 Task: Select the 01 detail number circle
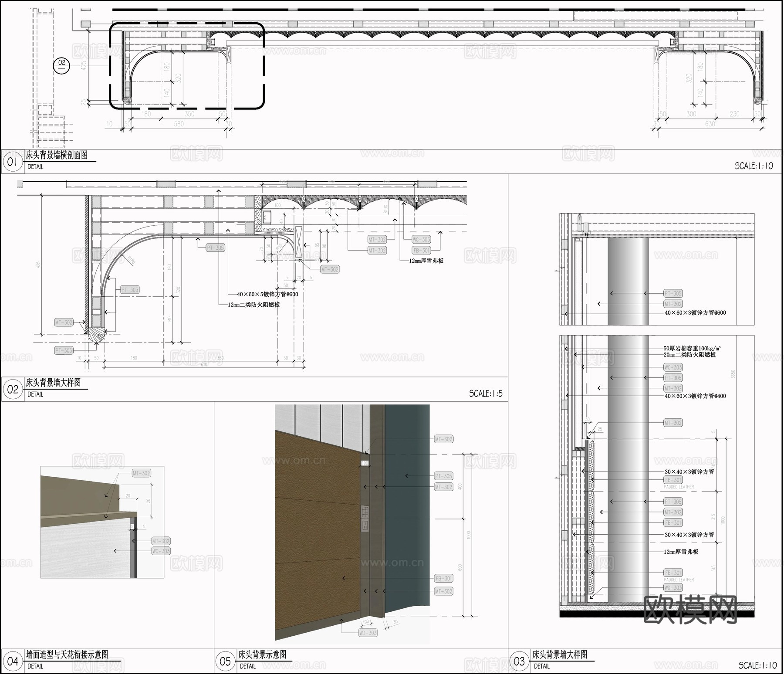12,162
